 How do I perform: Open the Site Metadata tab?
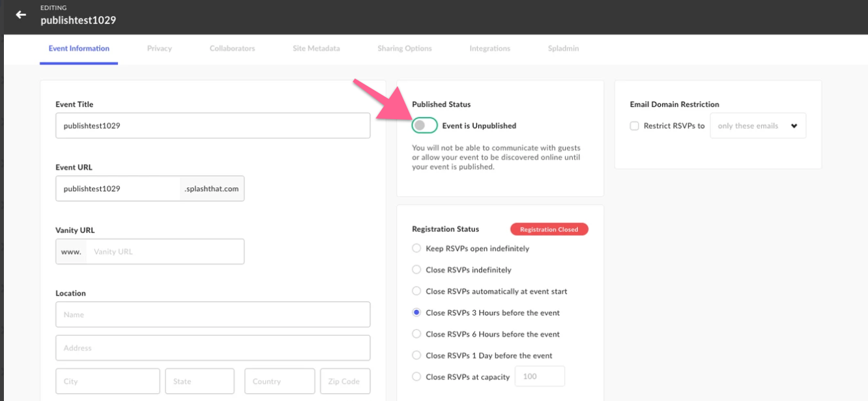[316, 48]
